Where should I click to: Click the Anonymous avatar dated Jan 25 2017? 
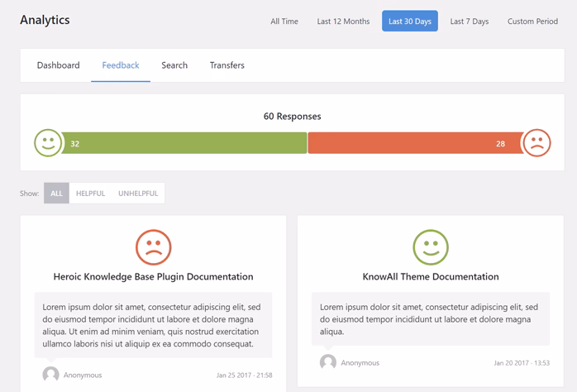pos(50,375)
